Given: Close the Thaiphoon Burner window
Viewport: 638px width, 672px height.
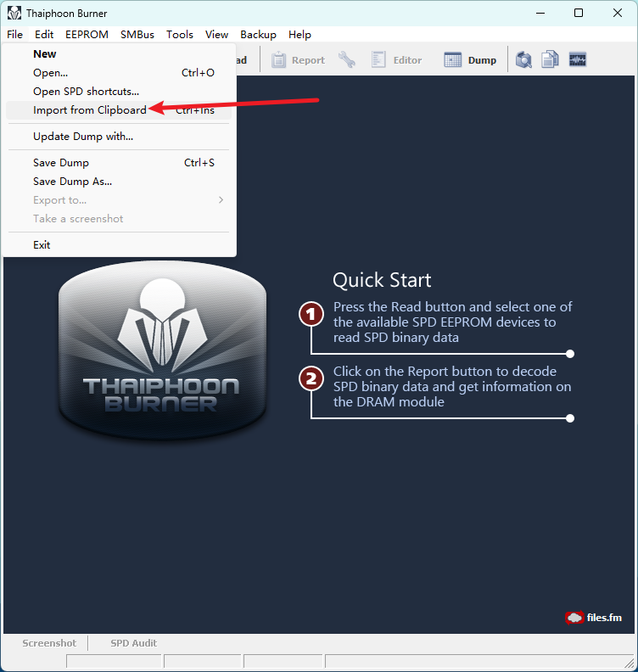Looking at the screenshot, I should pyautogui.click(x=618, y=14).
